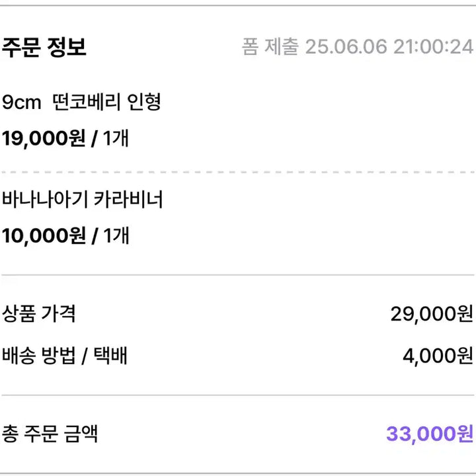The image size is (476, 476).
Task: Click the dashed divider between the items
Action: [238, 172]
